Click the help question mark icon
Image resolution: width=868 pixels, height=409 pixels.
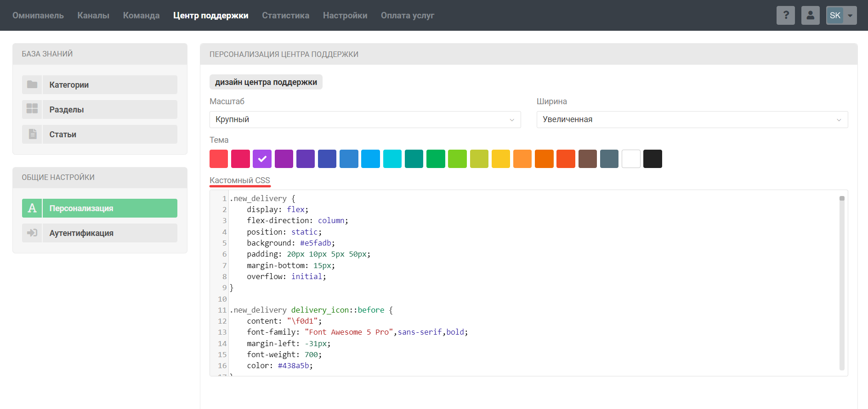pyautogui.click(x=785, y=15)
